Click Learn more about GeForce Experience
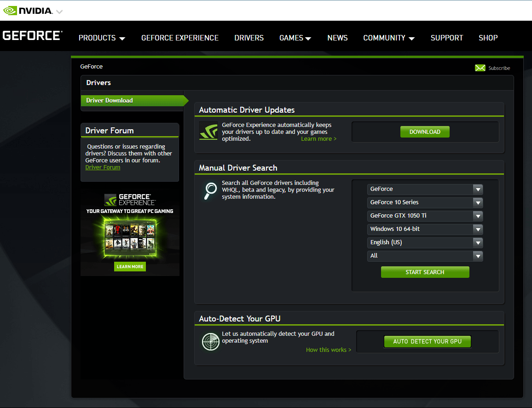532x408 pixels. 318,139
